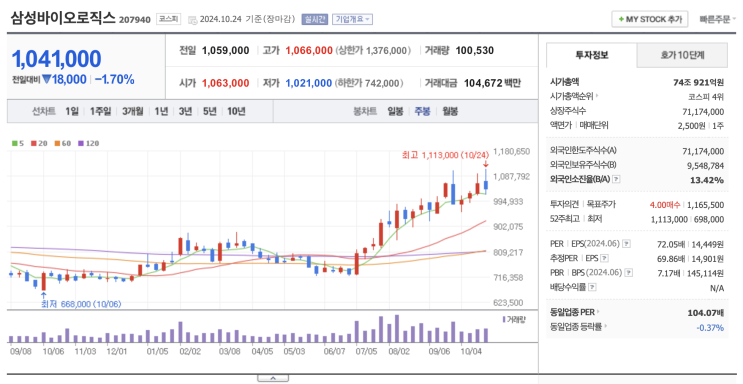Click the 시가 value 1,063,000
Screen dimensions: 743x384
226,83
